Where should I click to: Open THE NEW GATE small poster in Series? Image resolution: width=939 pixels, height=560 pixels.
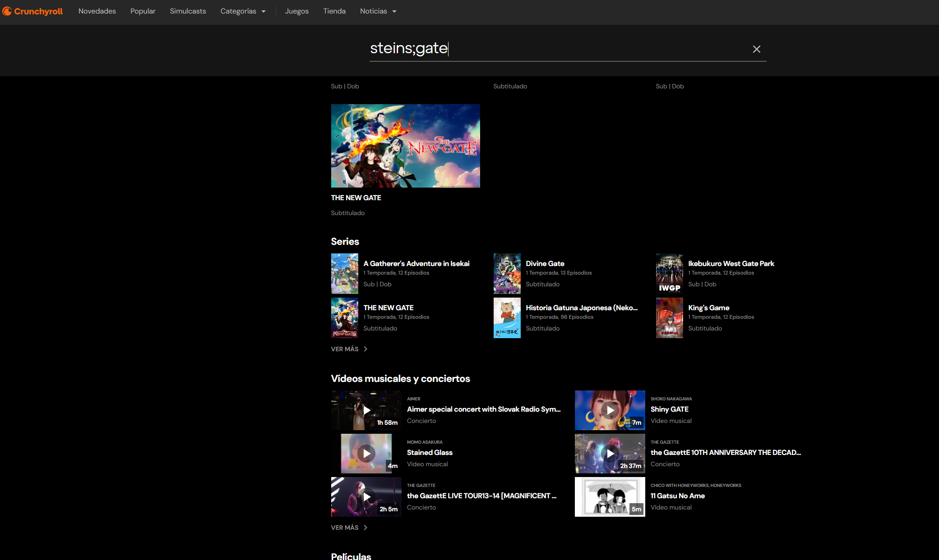coord(345,318)
